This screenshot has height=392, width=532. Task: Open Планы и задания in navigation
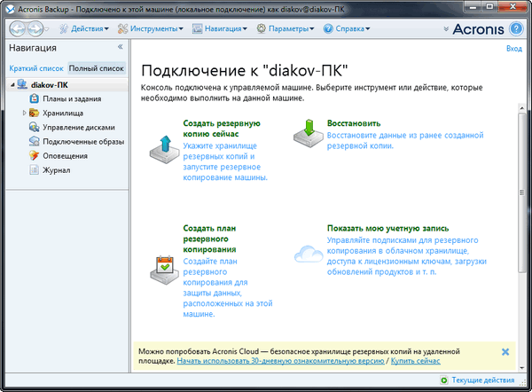(72, 98)
